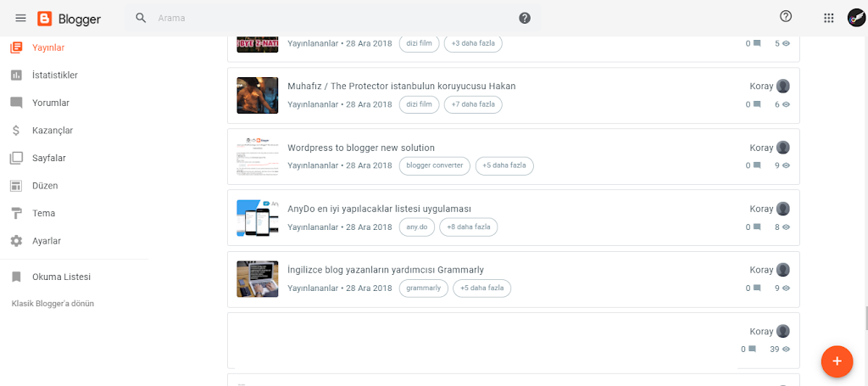Open the account profile avatar
The image size is (868, 386).
(856, 18)
